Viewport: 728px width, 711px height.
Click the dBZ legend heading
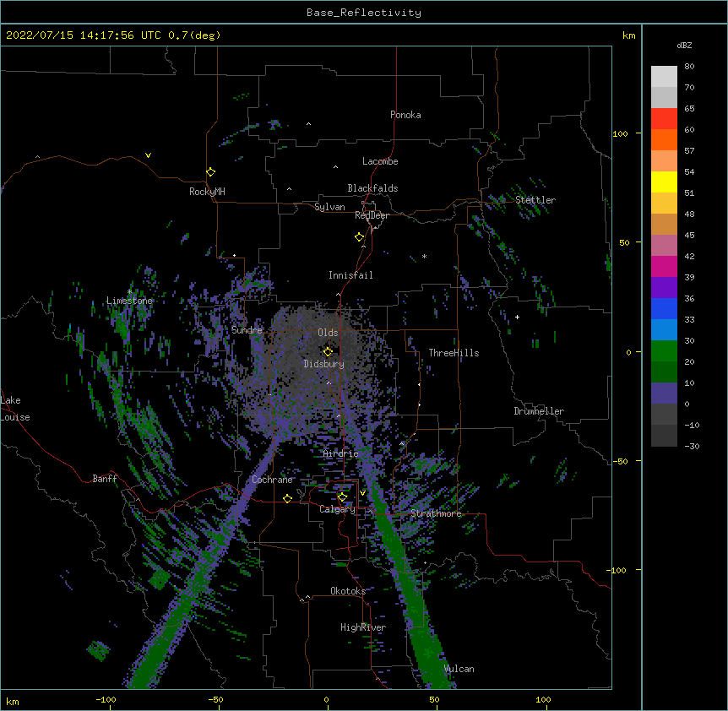pos(684,45)
